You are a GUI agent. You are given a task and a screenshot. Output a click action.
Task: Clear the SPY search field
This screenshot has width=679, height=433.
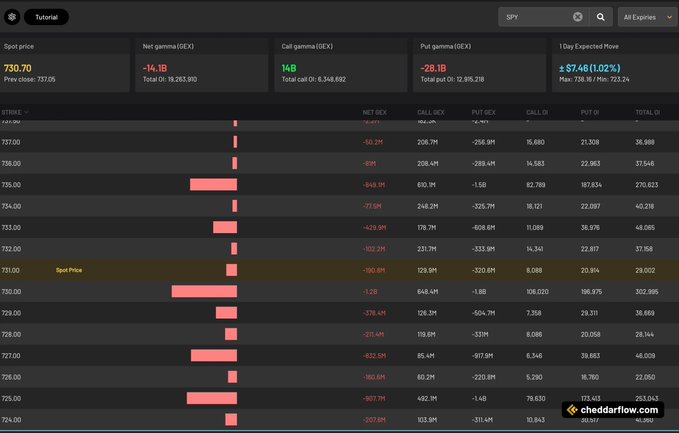coord(578,17)
